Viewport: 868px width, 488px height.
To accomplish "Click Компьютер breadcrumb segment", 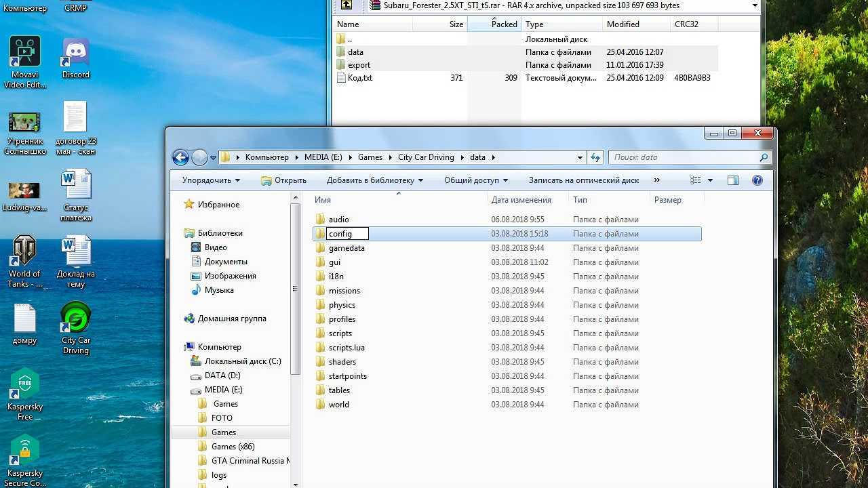I will pyautogui.click(x=267, y=157).
